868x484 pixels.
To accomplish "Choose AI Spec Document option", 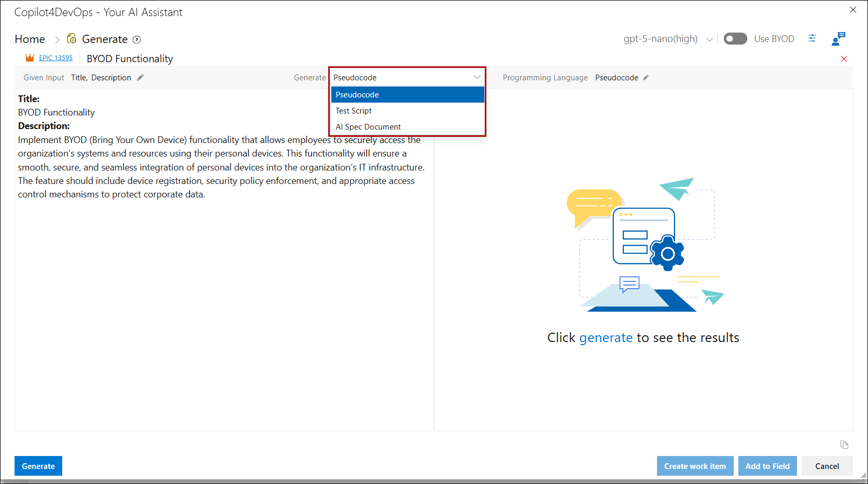I will coord(368,127).
